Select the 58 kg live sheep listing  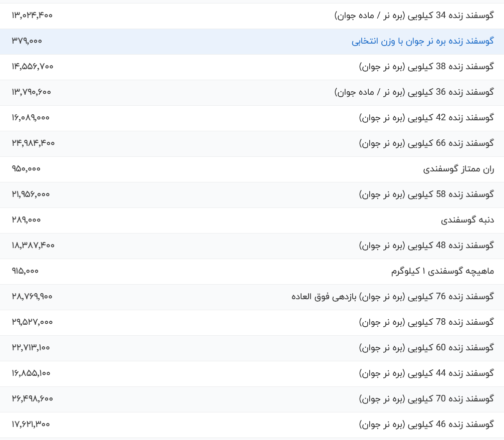[426, 194]
